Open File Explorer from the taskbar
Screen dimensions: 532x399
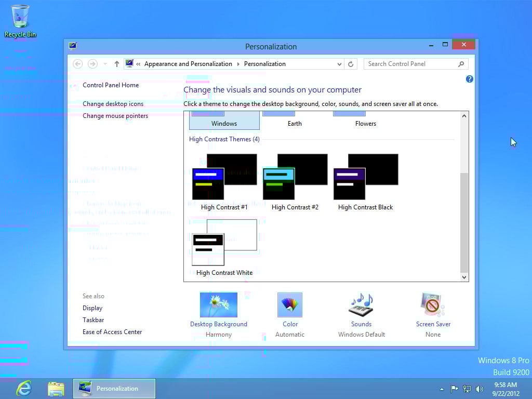56,389
